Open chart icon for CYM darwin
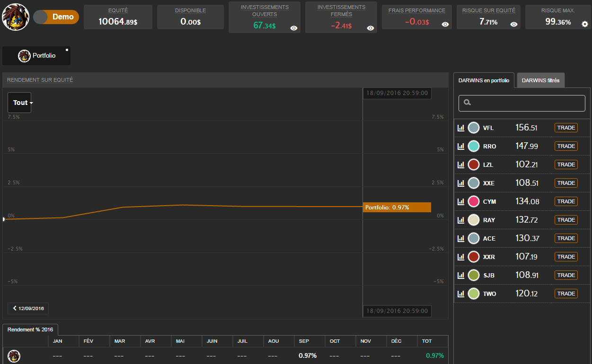 [x=460, y=201]
